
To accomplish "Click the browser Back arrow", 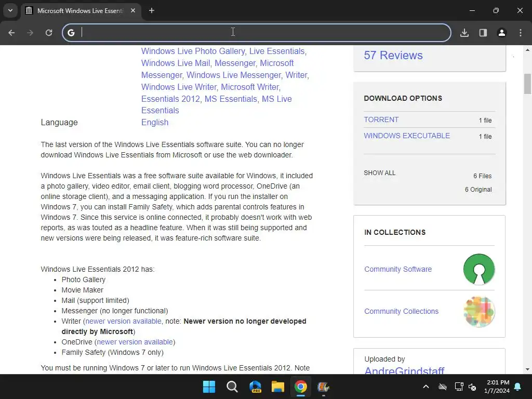I will (x=11, y=33).
